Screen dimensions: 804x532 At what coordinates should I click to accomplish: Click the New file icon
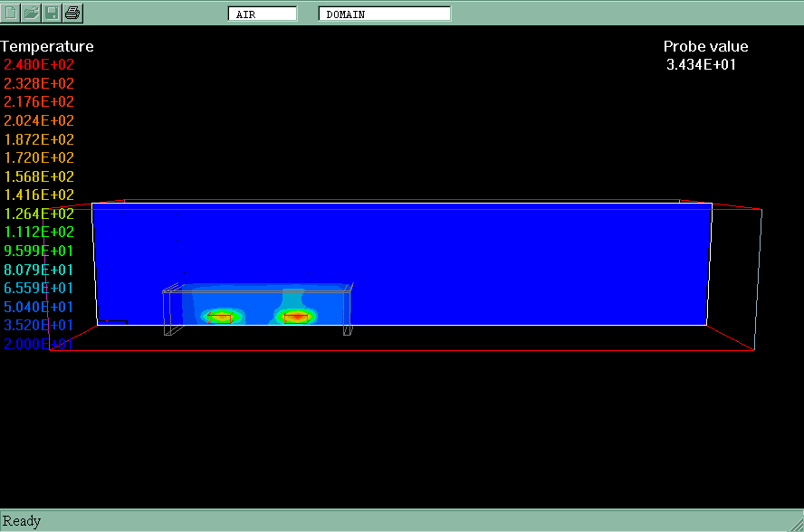[12, 13]
